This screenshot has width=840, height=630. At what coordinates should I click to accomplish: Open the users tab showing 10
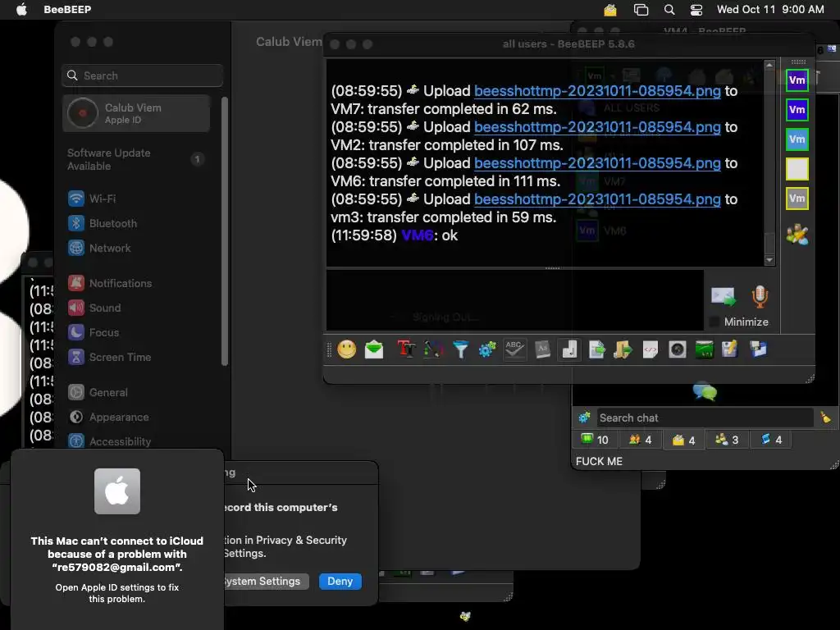tap(595, 440)
